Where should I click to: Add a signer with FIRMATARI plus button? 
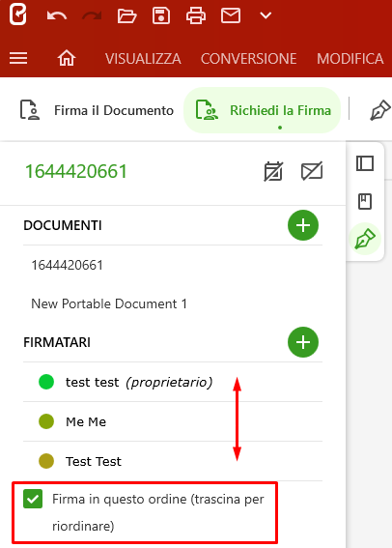point(303,342)
